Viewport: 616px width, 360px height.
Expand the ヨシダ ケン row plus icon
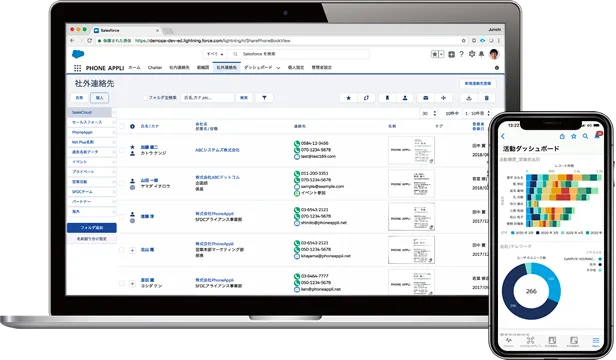[132, 283]
